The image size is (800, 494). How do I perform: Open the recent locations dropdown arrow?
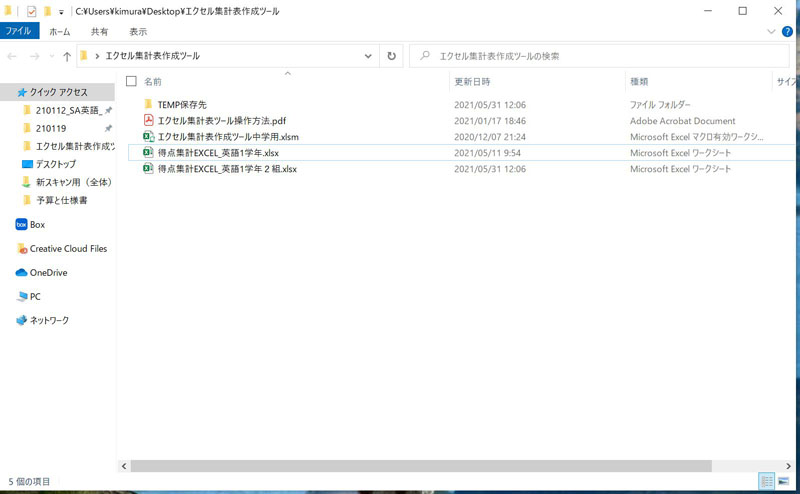[51, 56]
